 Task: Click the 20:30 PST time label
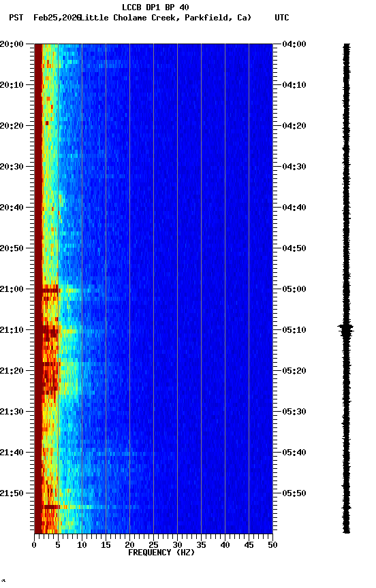[x=12, y=167]
